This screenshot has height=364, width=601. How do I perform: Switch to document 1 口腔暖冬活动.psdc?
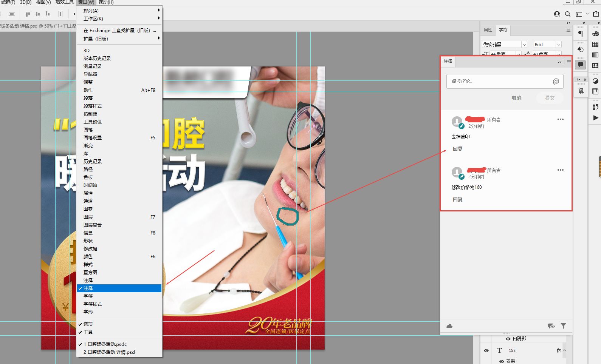pos(119,344)
